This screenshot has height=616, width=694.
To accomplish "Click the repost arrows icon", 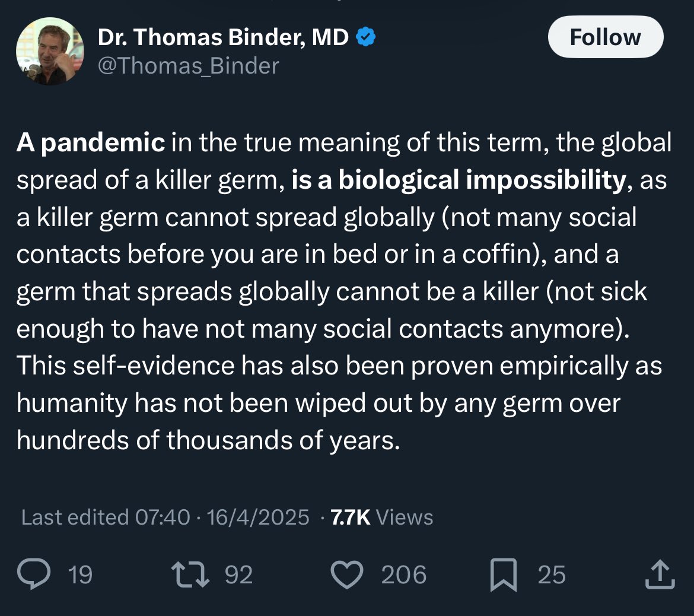I will (x=190, y=574).
